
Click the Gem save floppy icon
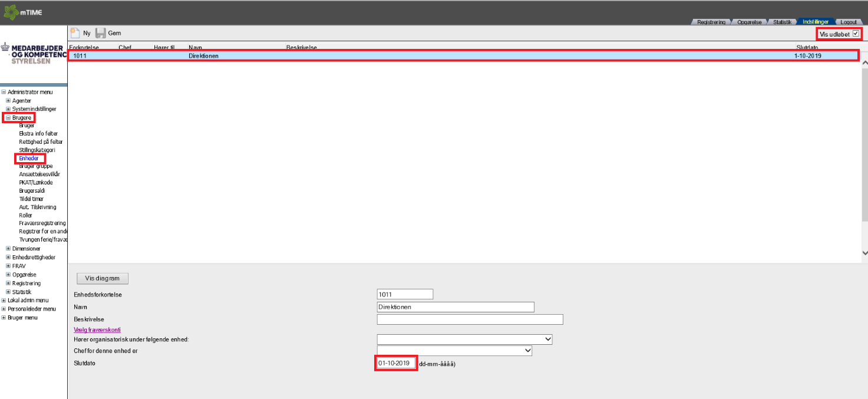tap(100, 33)
